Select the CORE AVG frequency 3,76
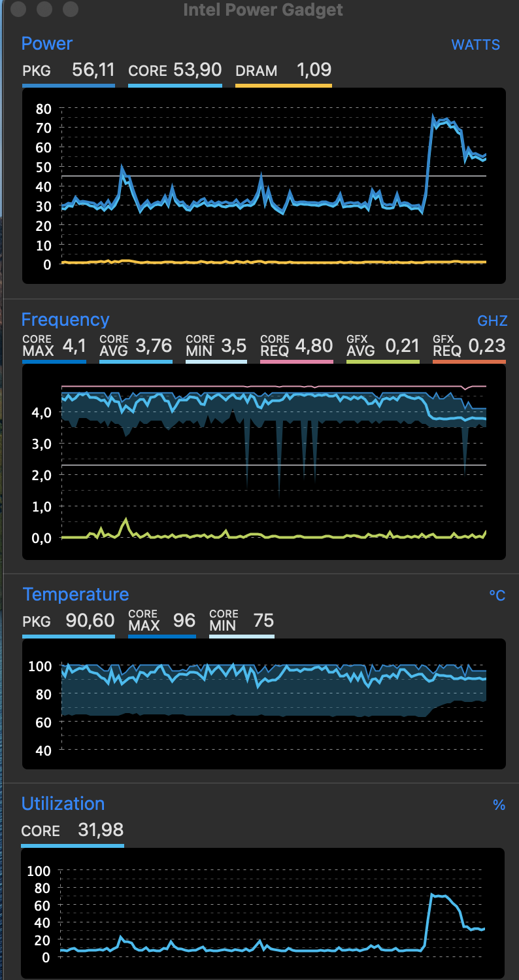Screen dimensions: 519x980 coord(154,345)
